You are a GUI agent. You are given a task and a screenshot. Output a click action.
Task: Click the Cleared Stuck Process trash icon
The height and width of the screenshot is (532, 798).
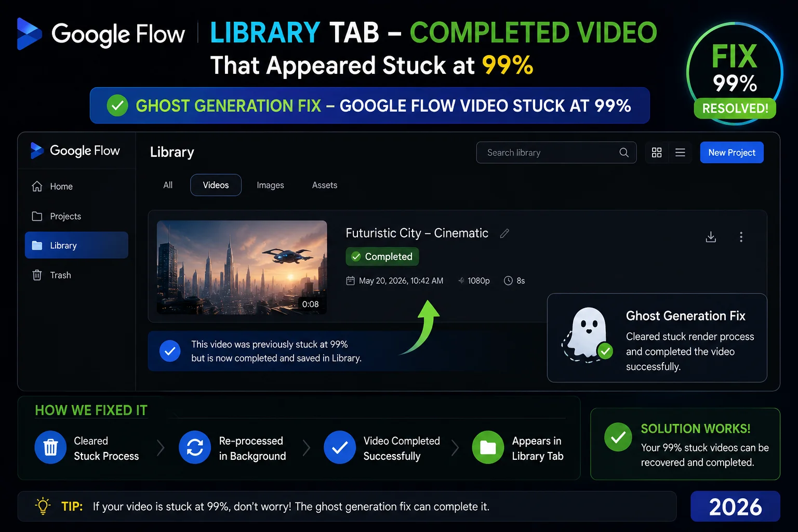(x=50, y=447)
